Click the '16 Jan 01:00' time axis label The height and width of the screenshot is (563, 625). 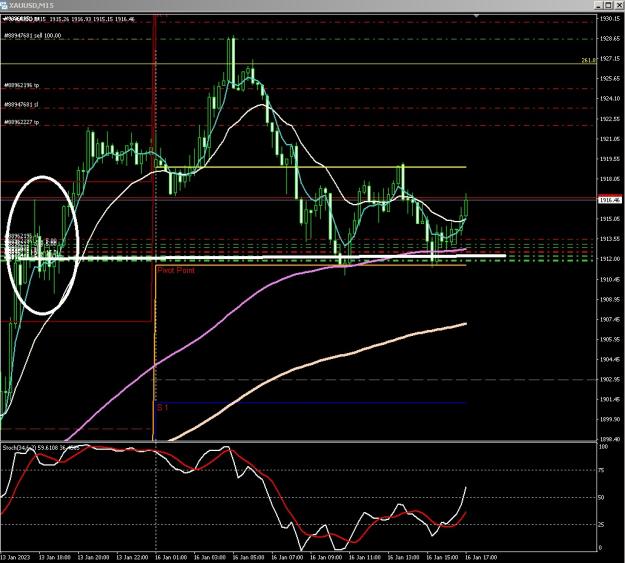[171, 557]
